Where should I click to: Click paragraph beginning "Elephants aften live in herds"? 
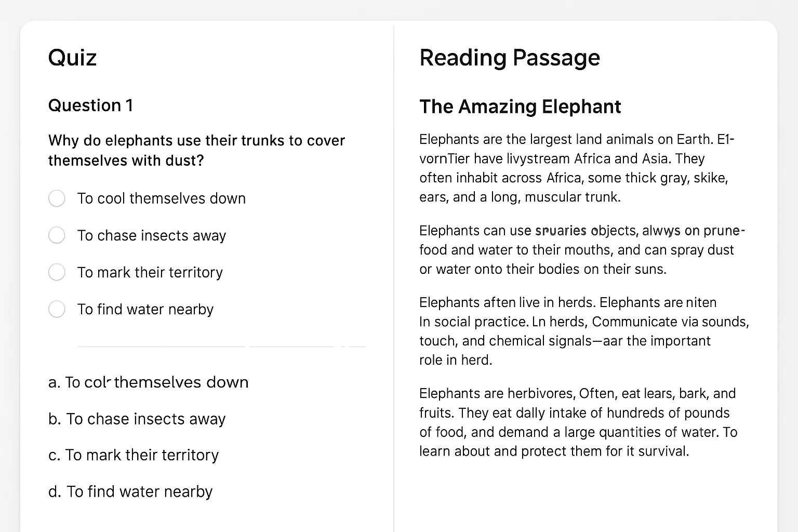[x=584, y=331]
